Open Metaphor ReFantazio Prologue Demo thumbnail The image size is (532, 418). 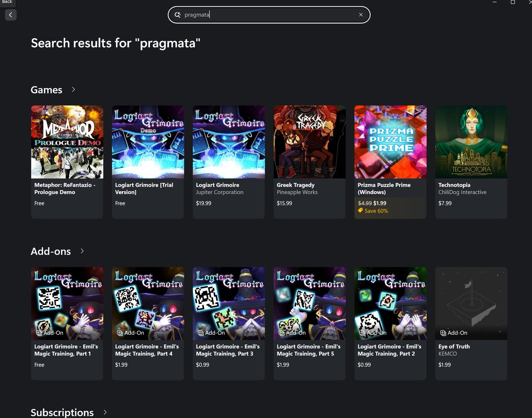point(67,142)
